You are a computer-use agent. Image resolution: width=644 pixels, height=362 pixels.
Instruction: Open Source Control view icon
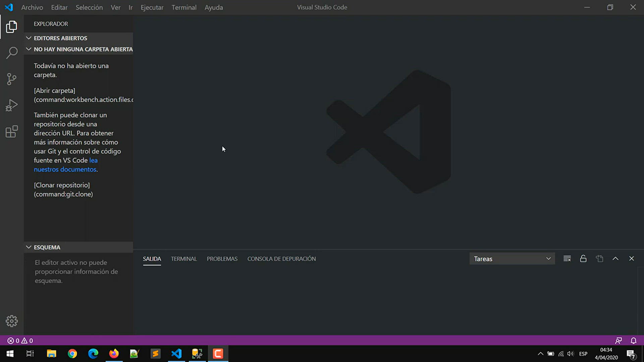click(12, 79)
